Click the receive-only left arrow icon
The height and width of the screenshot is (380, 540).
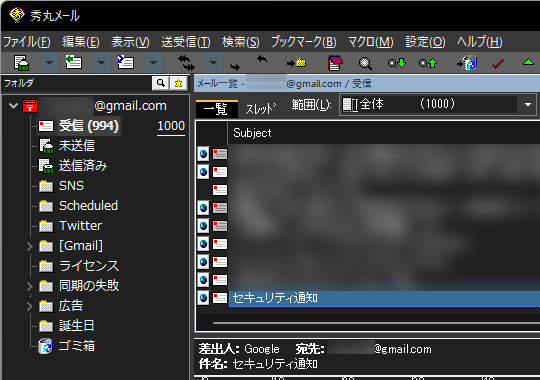262,59
